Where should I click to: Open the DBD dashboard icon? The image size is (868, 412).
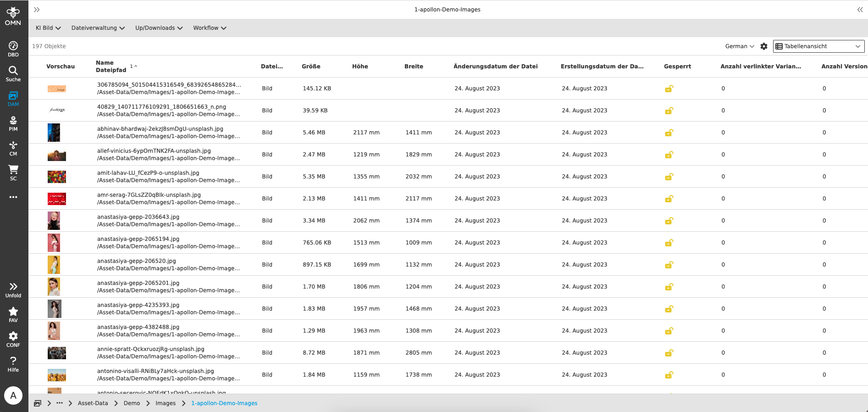point(13,49)
